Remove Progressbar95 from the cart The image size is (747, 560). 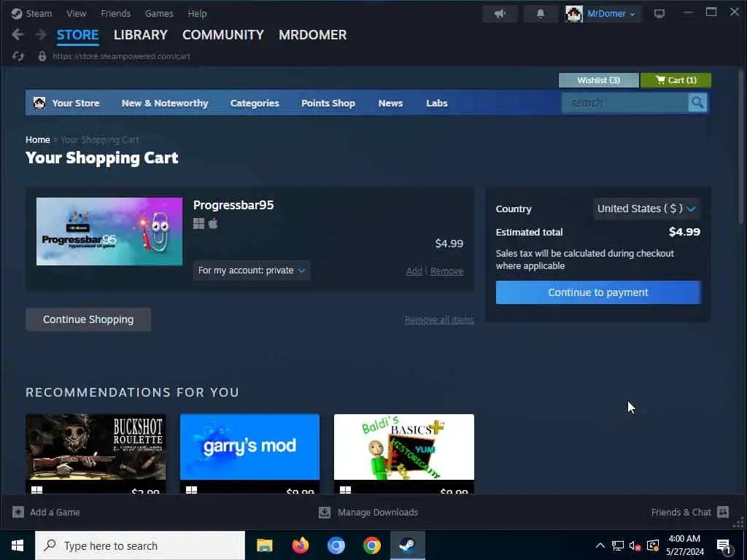pyautogui.click(x=447, y=271)
